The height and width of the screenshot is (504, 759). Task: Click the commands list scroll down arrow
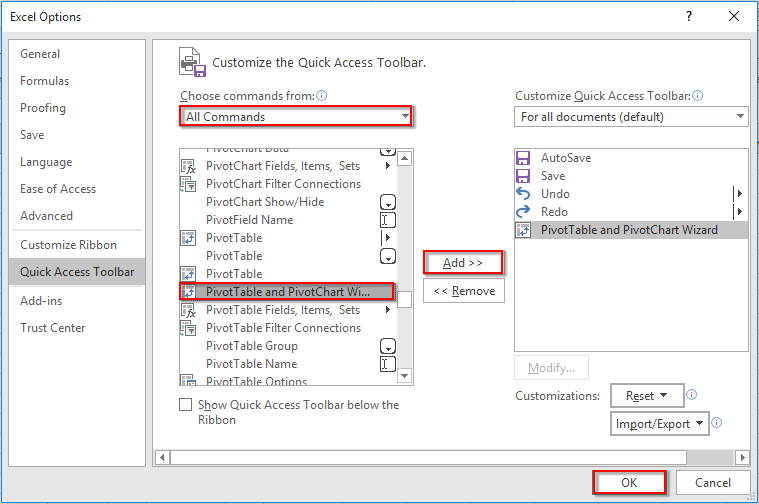click(404, 376)
